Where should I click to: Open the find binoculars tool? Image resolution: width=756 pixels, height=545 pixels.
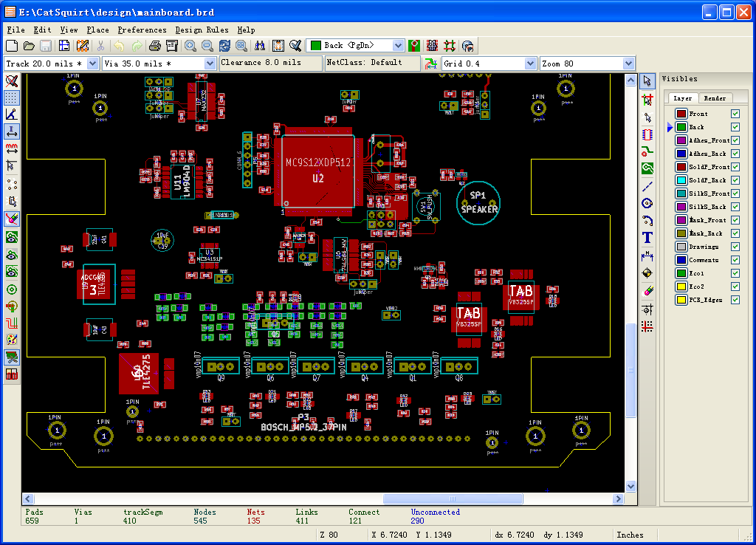[260, 46]
